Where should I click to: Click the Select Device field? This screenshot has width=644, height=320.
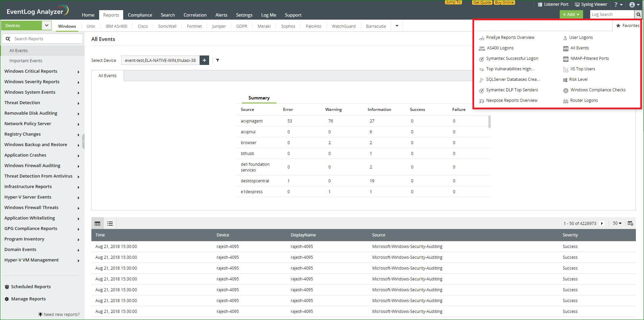tap(160, 60)
